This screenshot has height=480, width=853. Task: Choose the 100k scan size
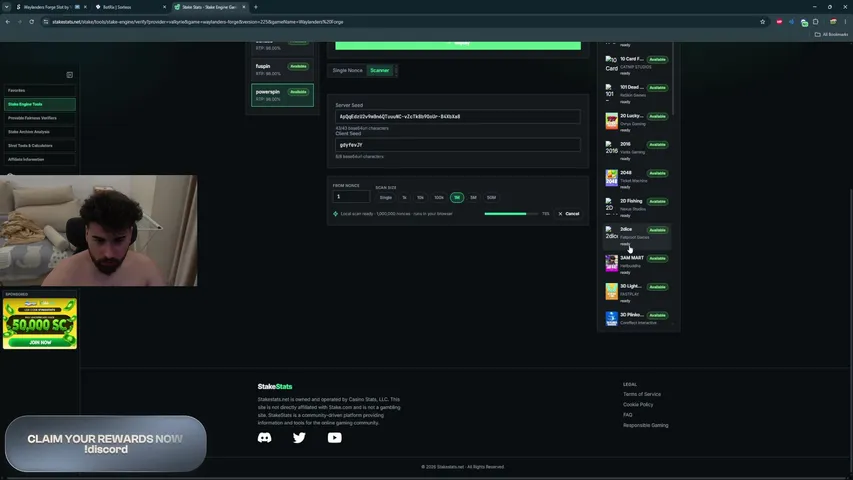point(439,198)
